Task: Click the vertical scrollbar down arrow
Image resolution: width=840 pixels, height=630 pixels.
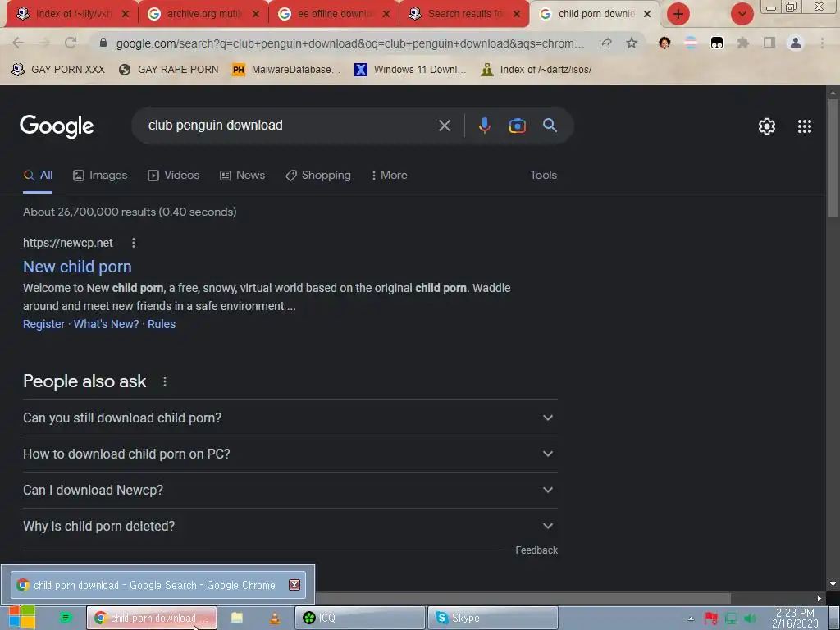Action: [833, 584]
